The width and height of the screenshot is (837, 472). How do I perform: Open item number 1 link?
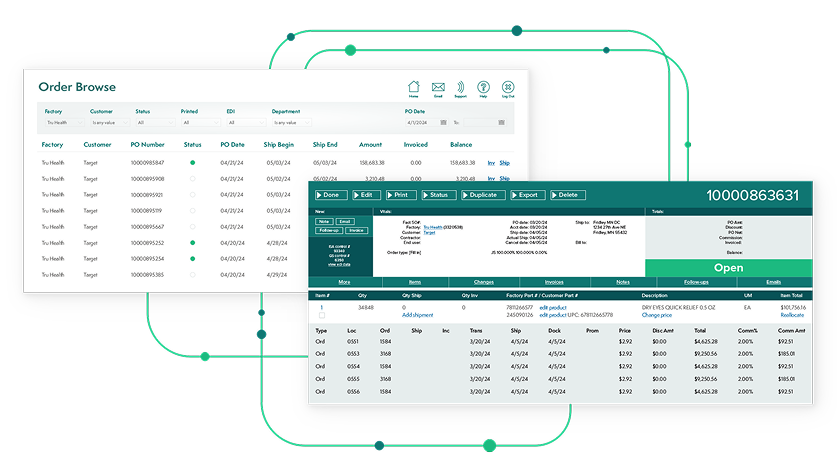click(x=321, y=308)
